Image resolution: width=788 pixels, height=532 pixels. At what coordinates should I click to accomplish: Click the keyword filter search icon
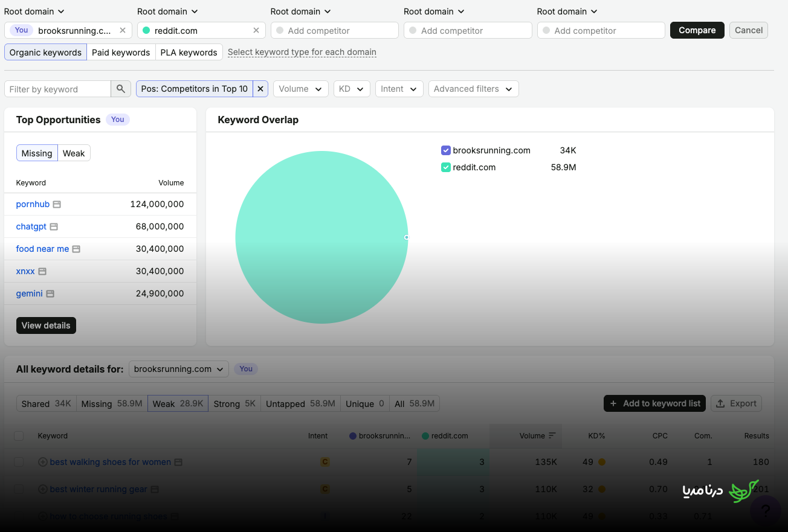(121, 89)
